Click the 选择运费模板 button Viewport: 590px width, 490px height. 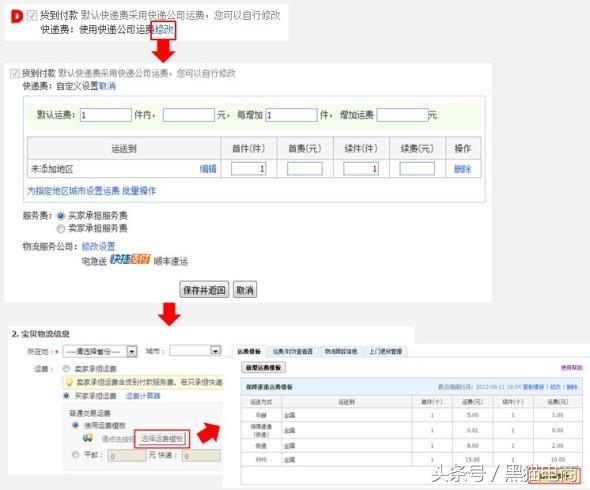pyautogui.click(x=162, y=439)
